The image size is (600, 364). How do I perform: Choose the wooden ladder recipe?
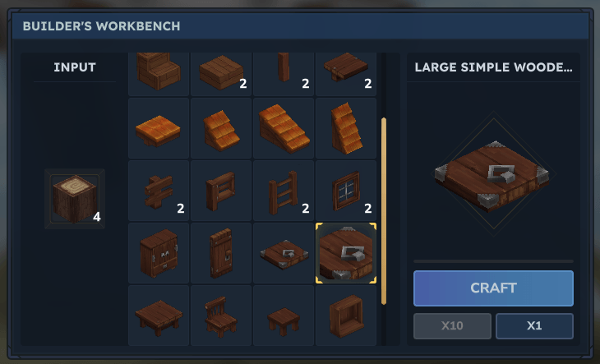click(x=284, y=191)
